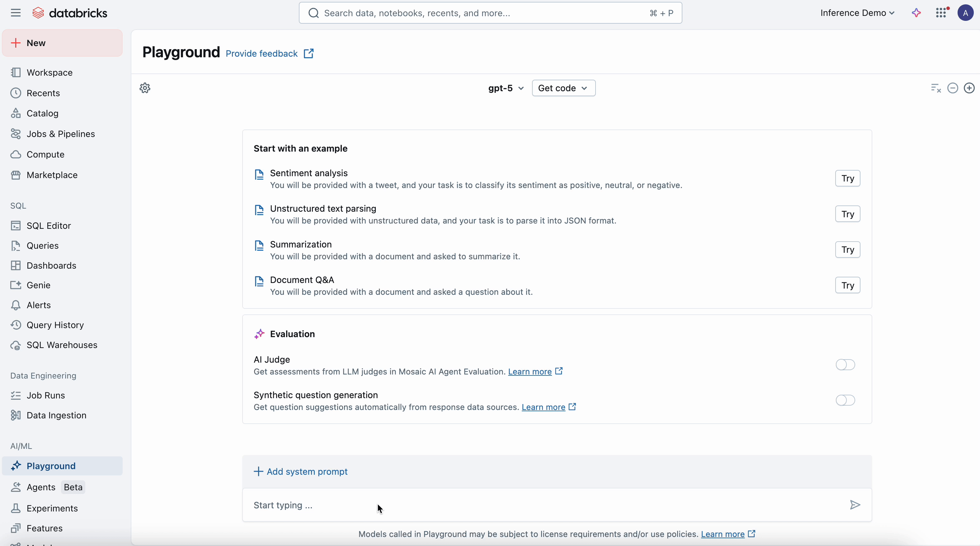Viewport: 980px width, 546px height.
Task: Enable the Synthetic question generation toggle
Action: pos(845,400)
